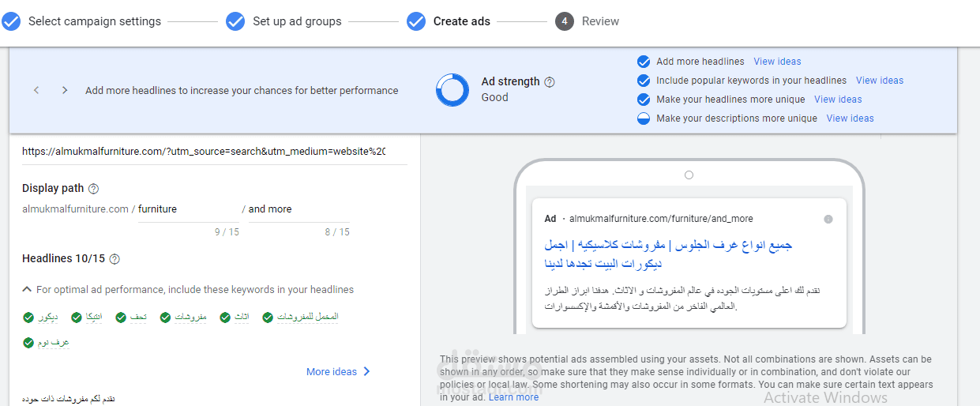Open the Review step
The width and height of the screenshot is (980, 406).
point(600,21)
